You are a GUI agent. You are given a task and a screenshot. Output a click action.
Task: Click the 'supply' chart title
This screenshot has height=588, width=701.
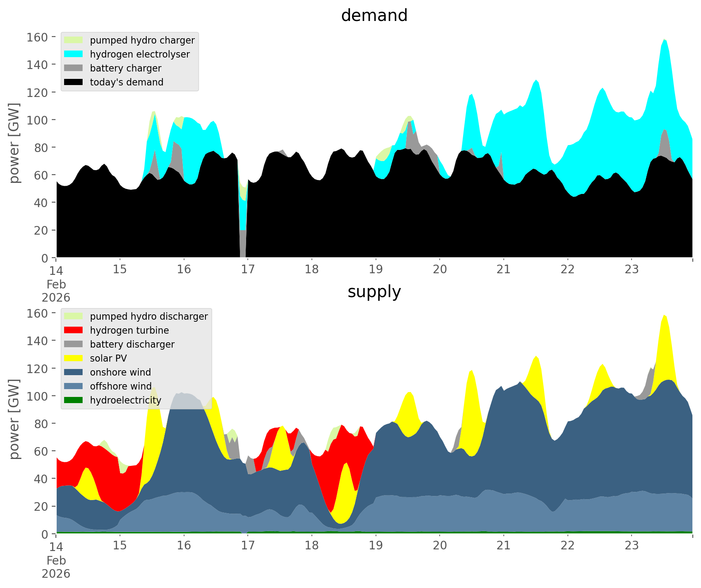[x=374, y=292]
